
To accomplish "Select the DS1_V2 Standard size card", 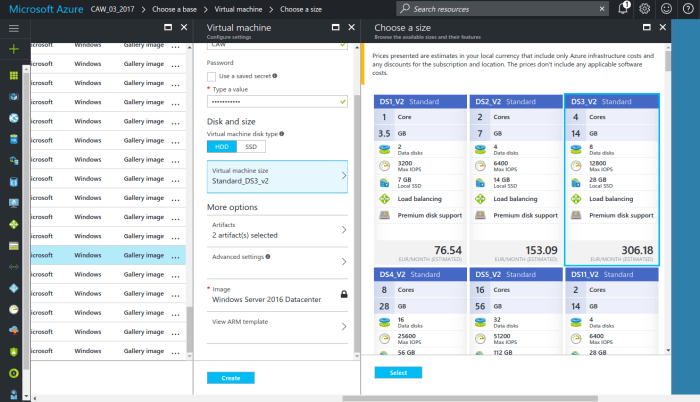I will [420, 180].
